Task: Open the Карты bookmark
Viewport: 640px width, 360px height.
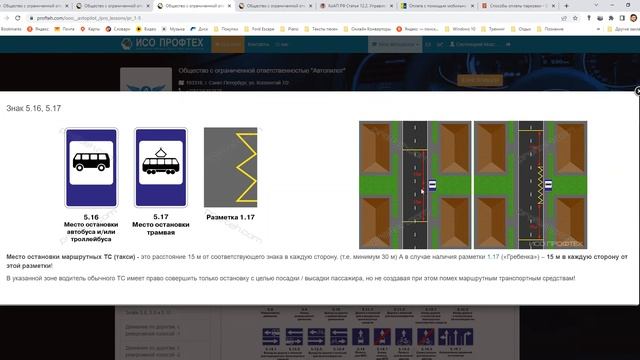Action: click(90, 29)
